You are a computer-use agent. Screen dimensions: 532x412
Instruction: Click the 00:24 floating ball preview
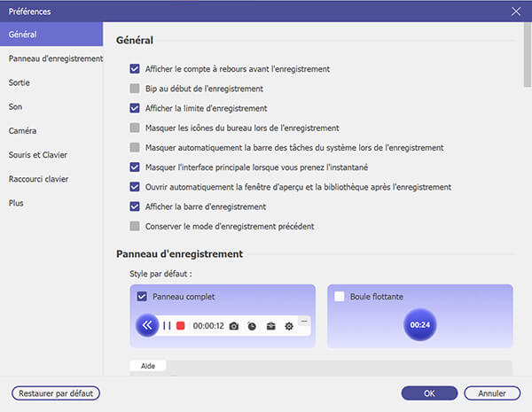(419, 325)
